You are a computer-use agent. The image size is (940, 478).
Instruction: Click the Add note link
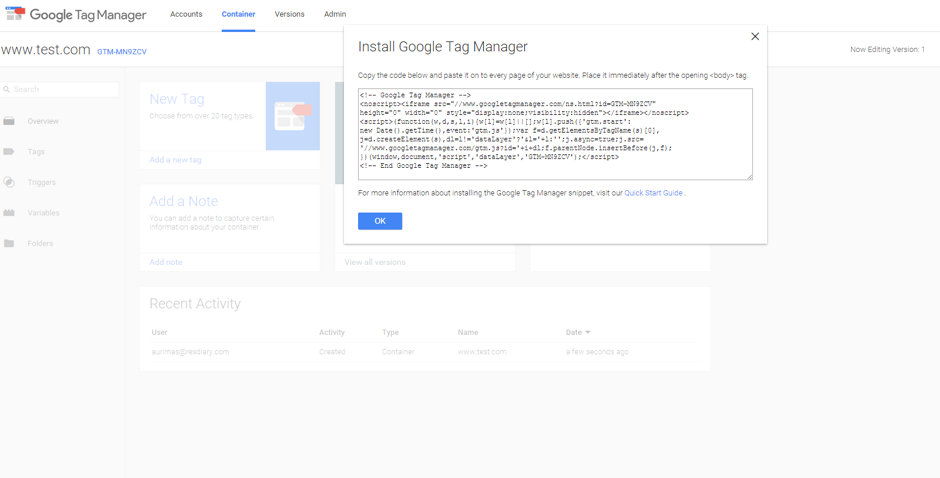click(165, 262)
